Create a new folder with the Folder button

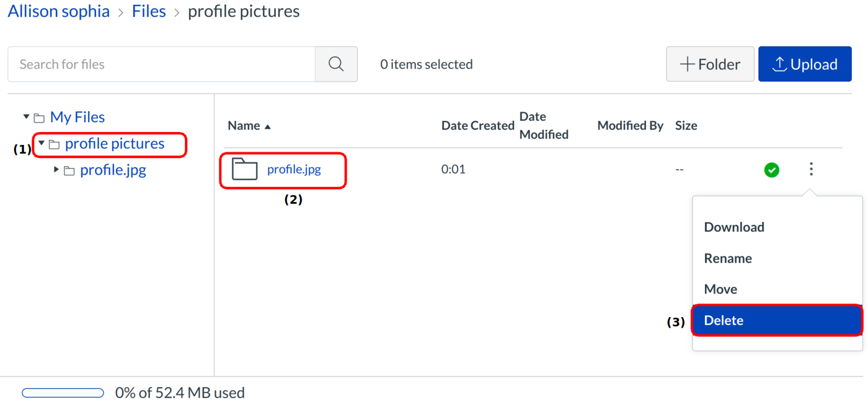710,64
